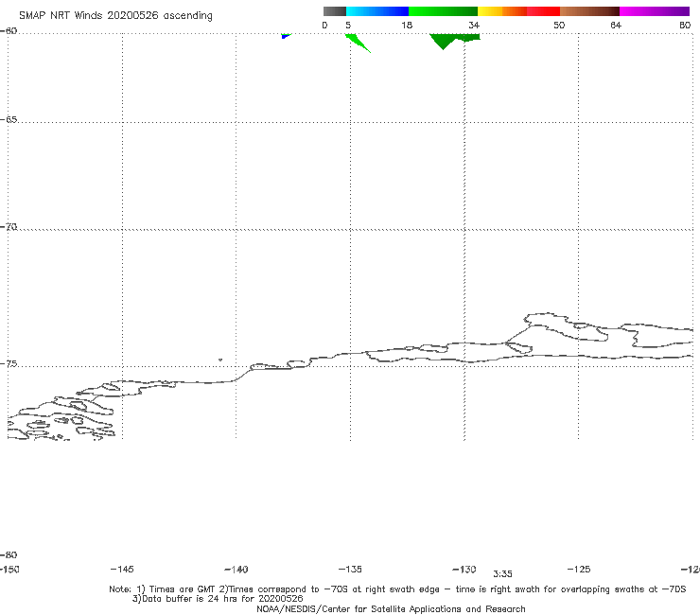Click the -125 longitude label

coord(579,570)
